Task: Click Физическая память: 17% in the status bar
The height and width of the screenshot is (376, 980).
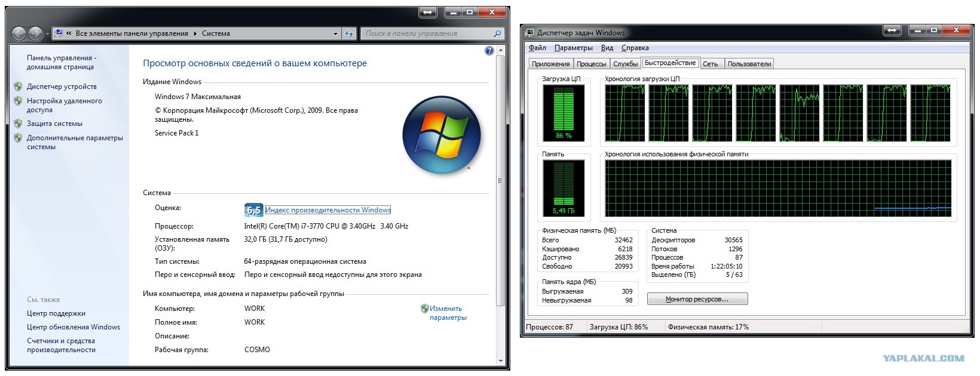Action: pyautogui.click(x=708, y=327)
